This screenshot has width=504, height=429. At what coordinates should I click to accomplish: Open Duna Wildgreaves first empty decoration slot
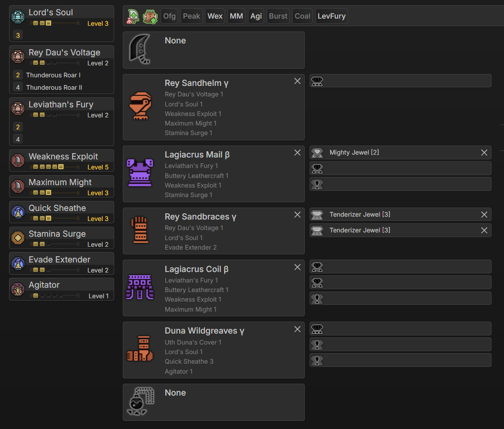pyautogui.click(x=400, y=329)
